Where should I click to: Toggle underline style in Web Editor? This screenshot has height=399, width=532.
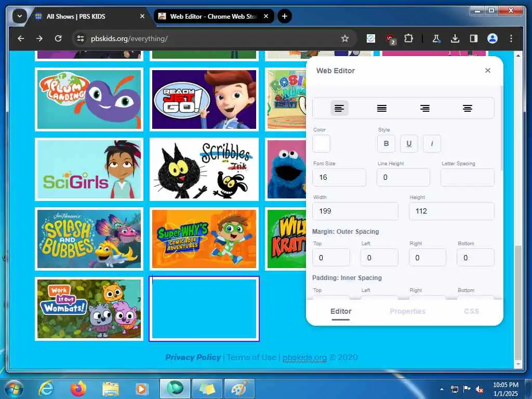(409, 143)
